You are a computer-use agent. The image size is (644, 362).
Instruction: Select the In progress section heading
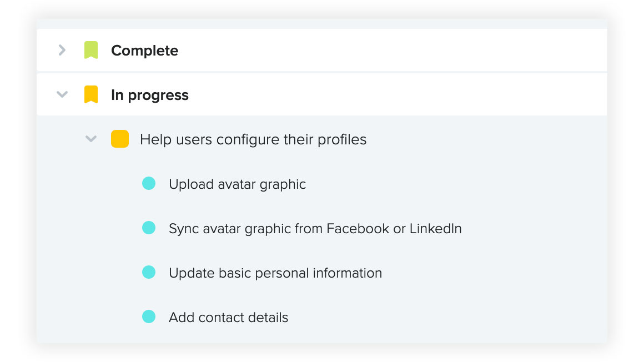click(x=149, y=95)
